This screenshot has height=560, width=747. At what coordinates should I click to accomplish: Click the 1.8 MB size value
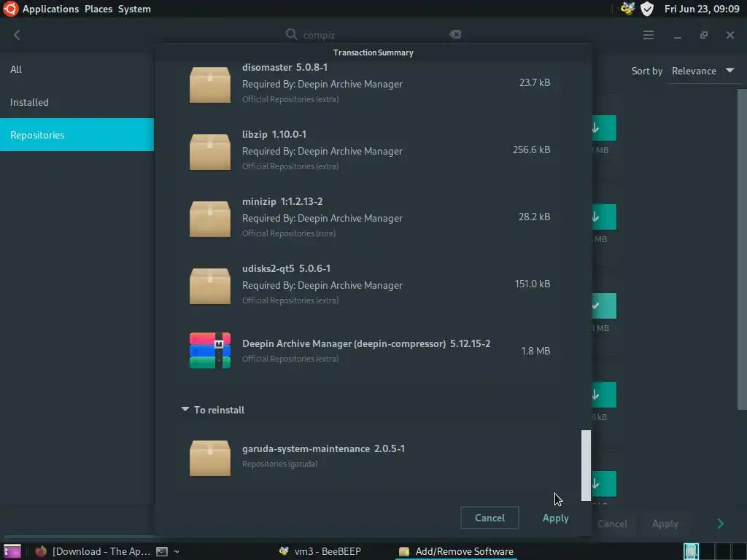[535, 351]
